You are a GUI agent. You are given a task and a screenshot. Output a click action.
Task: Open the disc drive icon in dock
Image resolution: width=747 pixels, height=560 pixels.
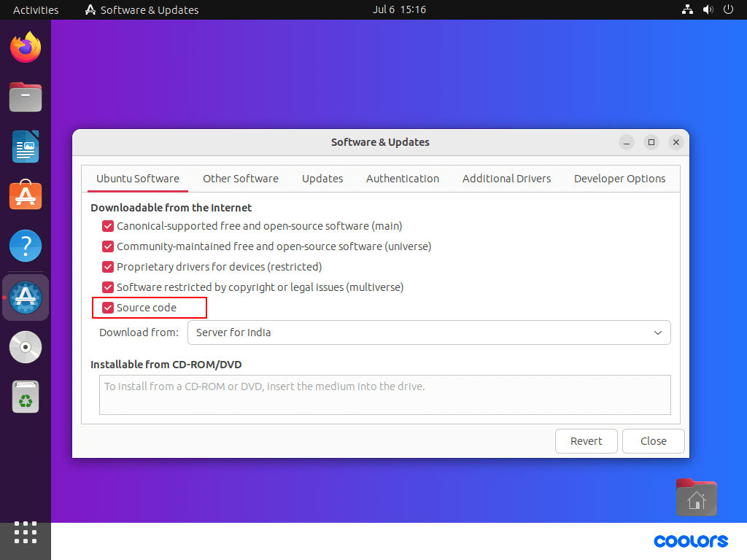click(26, 347)
